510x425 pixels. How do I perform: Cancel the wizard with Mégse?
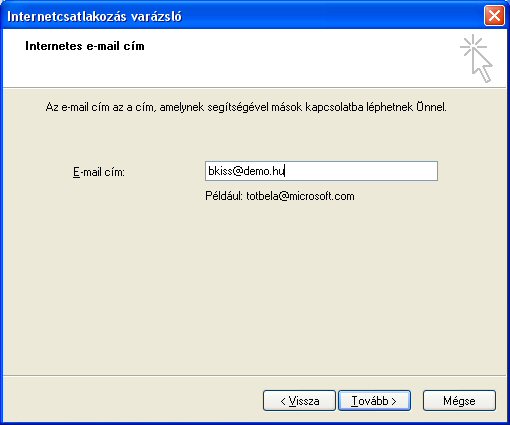pos(459,400)
